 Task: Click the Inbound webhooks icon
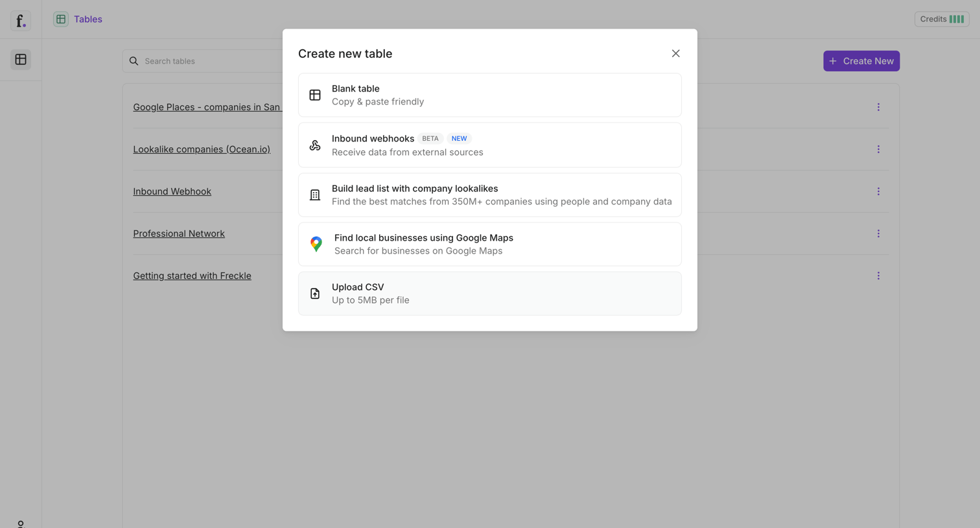(x=315, y=145)
